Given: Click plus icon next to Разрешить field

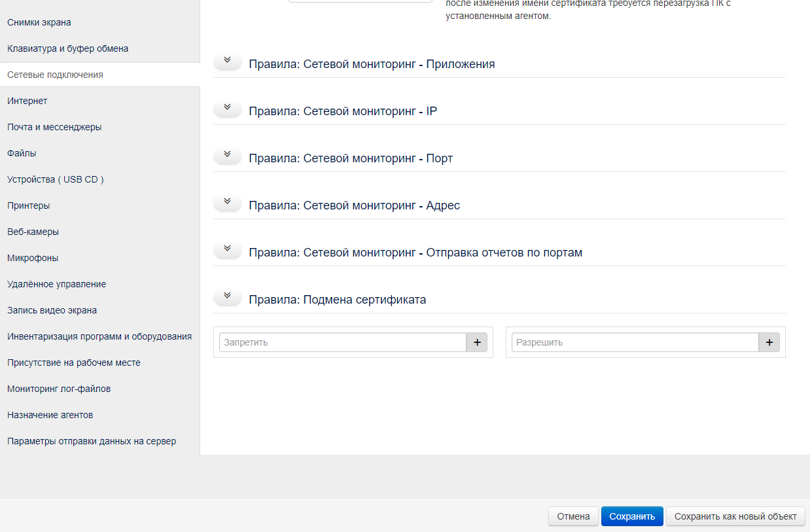Looking at the screenshot, I should pyautogui.click(x=769, y=342).
